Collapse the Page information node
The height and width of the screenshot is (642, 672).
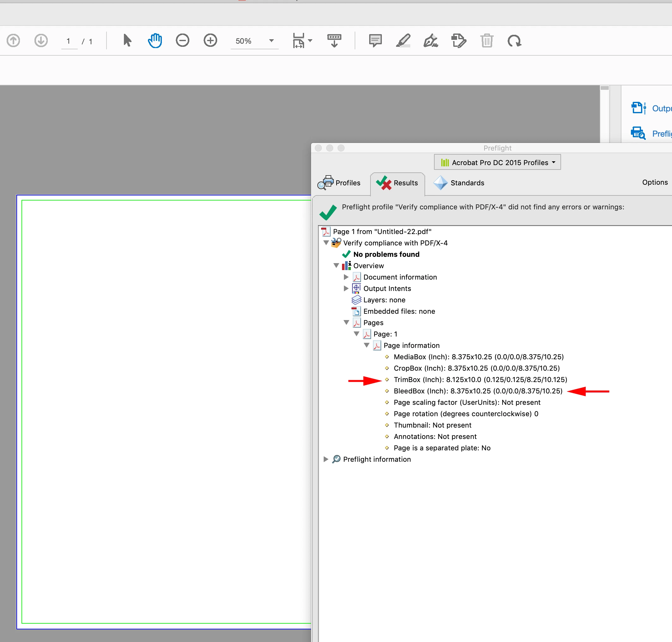tap(367, 345)
